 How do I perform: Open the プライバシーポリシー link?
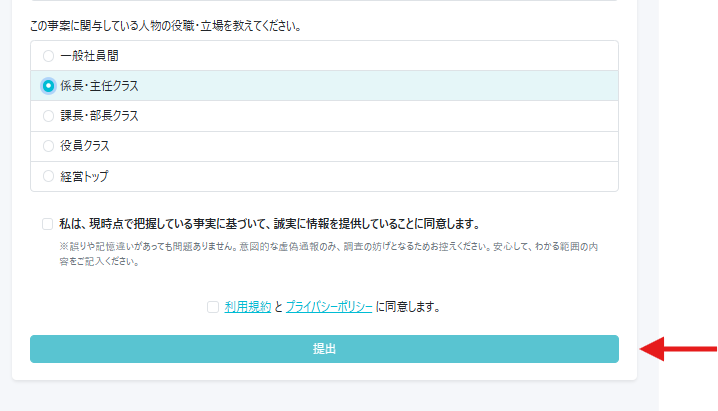pyautogui.click(x=329, y=307)
